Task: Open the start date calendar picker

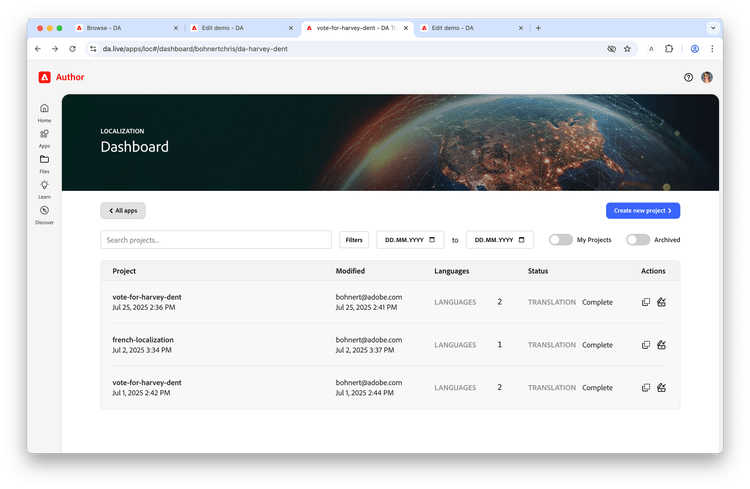Action: click(432, 240)
